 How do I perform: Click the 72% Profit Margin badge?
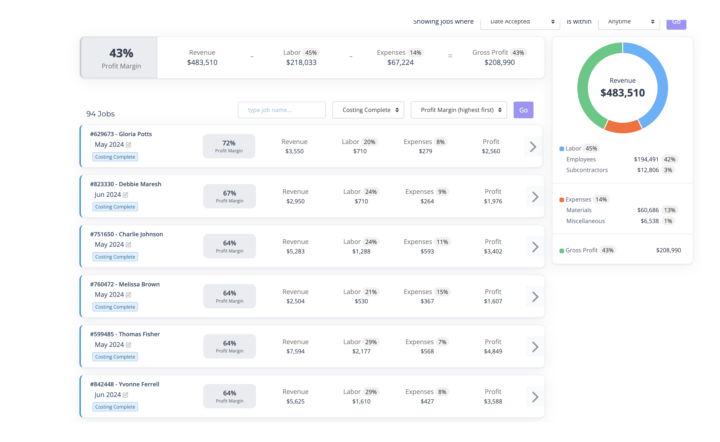point(229,146)
